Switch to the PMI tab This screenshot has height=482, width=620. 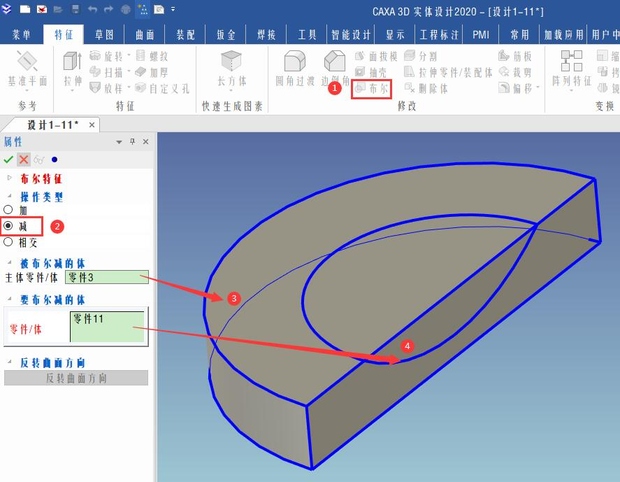481,35
